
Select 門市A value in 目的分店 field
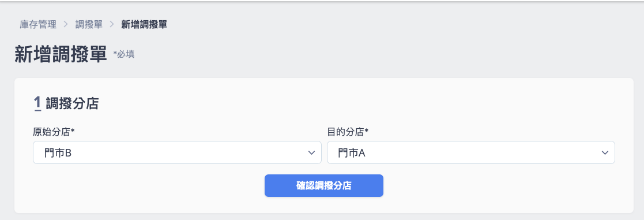(x=352, y=153)
